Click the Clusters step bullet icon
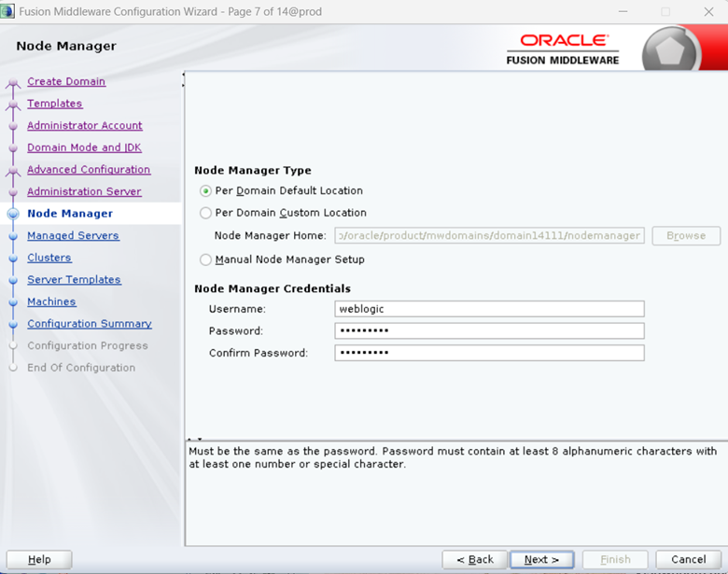728x574 pixels. pyautogui.click(x=13, y=259)
